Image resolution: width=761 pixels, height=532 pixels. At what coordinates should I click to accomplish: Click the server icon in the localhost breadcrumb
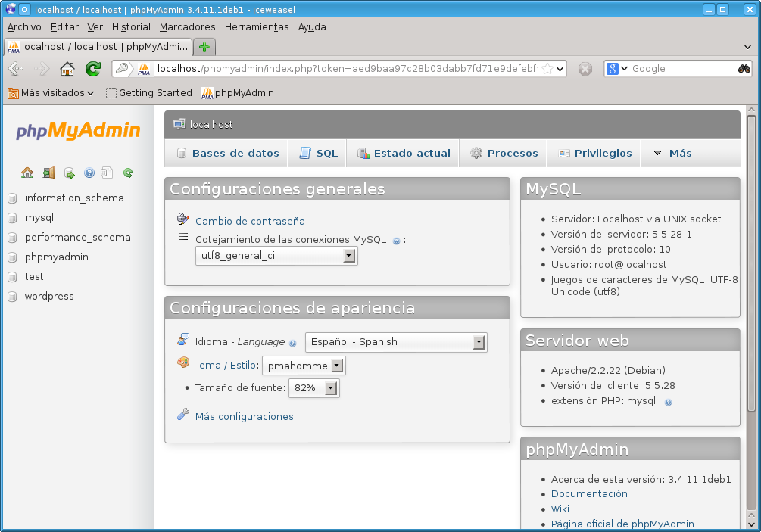(x=179, y=124)
